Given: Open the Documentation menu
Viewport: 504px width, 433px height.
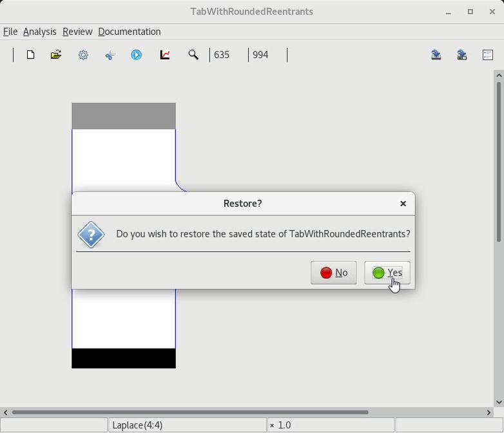Looking at the screenshot, I should coord(129,32).
